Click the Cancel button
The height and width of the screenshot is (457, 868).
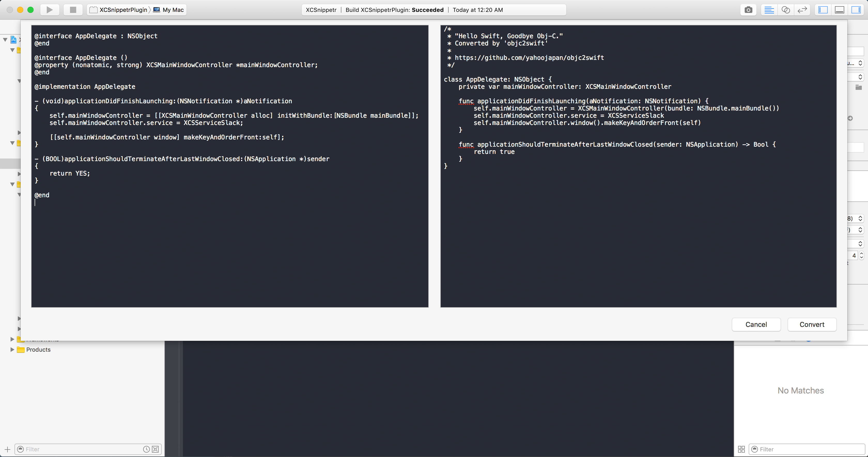[x=756, y=324]
